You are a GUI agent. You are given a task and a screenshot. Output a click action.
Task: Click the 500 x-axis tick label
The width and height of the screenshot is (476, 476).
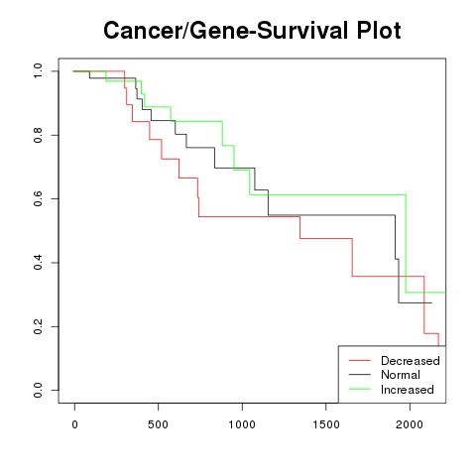(159, 424)
